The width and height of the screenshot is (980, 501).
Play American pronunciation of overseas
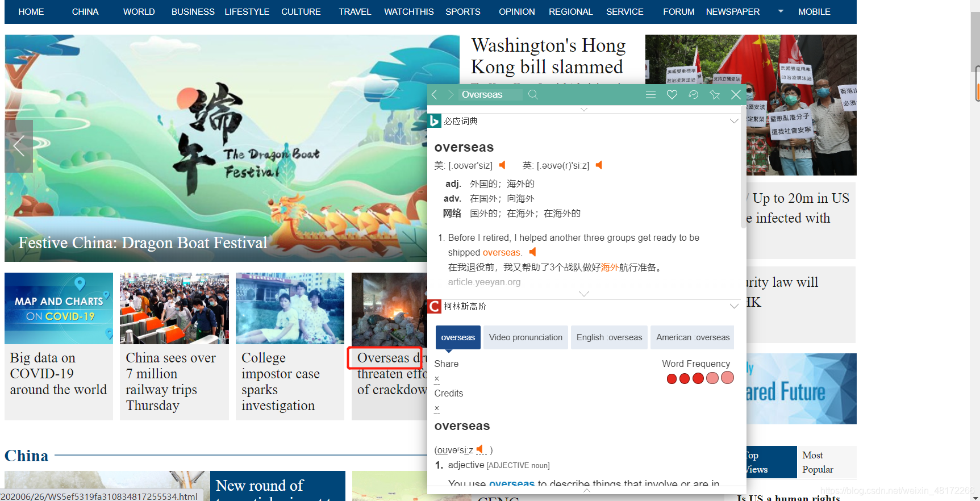(502, 165)
